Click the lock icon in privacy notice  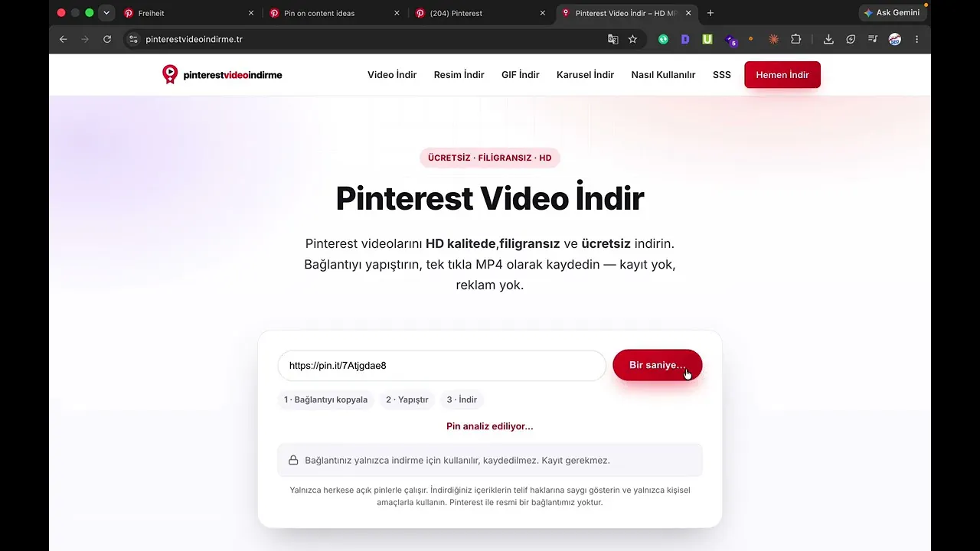[x=293, y=460]
